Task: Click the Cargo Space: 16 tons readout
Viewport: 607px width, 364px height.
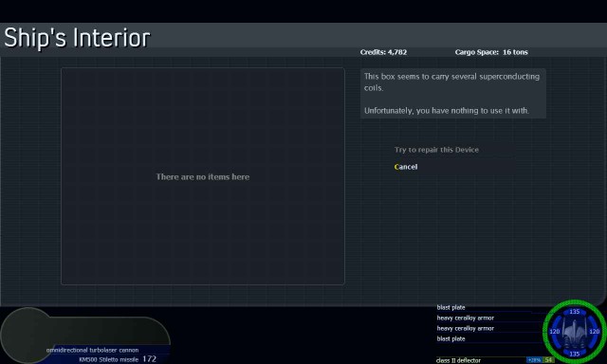Action: 491,52
